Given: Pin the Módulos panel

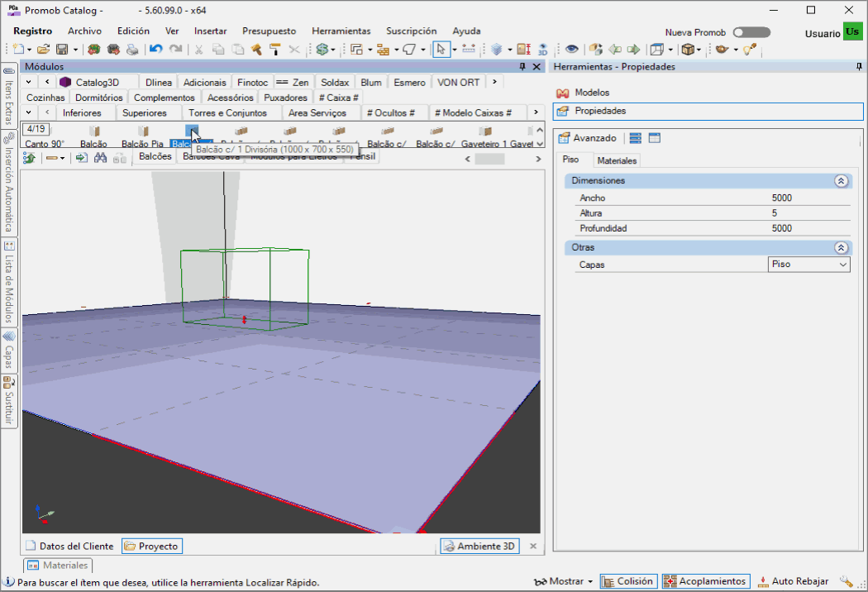Looking at the screenshot, I should (522, 66).
